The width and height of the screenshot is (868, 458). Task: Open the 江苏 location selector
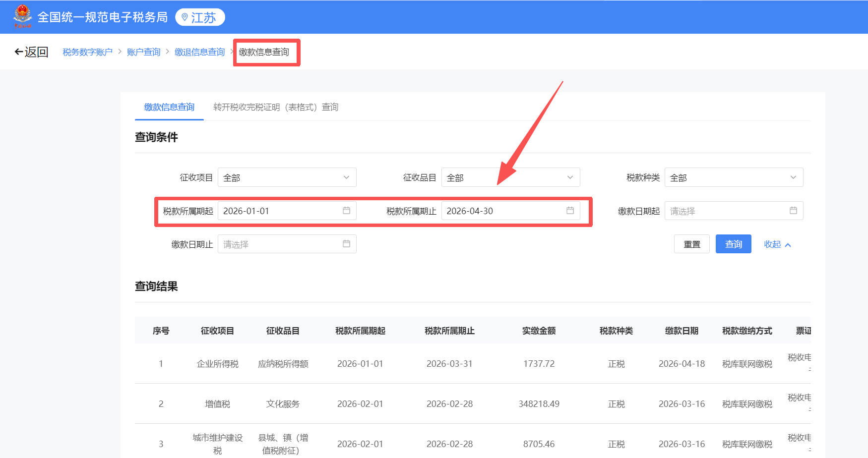(x=200, y=17)
